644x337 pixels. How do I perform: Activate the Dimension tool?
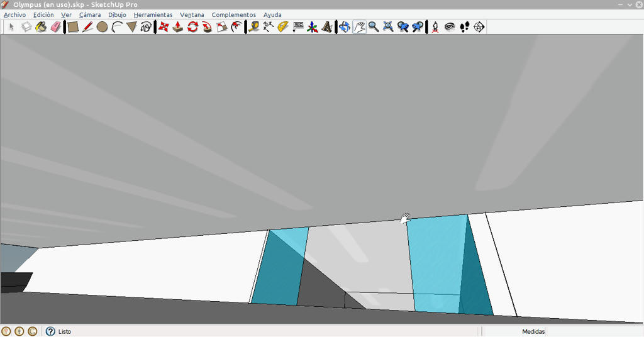click(x=269, y=27)
